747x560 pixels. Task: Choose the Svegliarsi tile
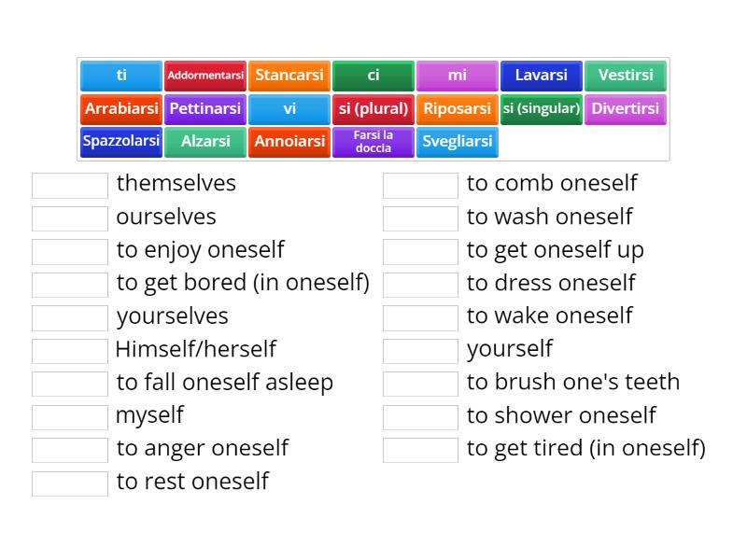point(458,142)
